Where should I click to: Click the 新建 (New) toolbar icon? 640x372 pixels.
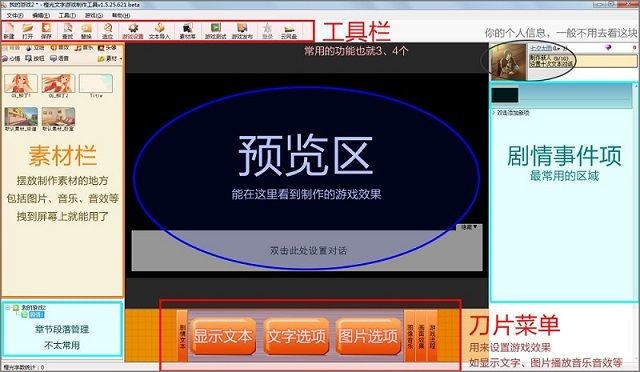click(x=9, y=31)
